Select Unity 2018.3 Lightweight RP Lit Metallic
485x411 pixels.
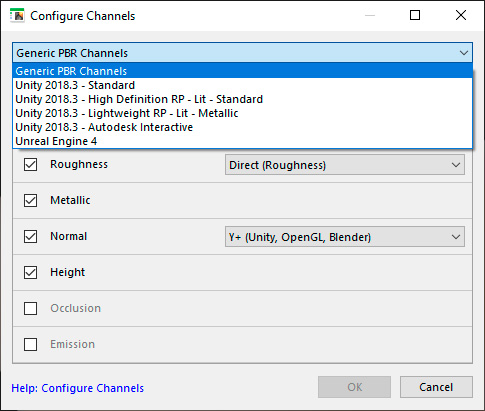pos(242,113)
